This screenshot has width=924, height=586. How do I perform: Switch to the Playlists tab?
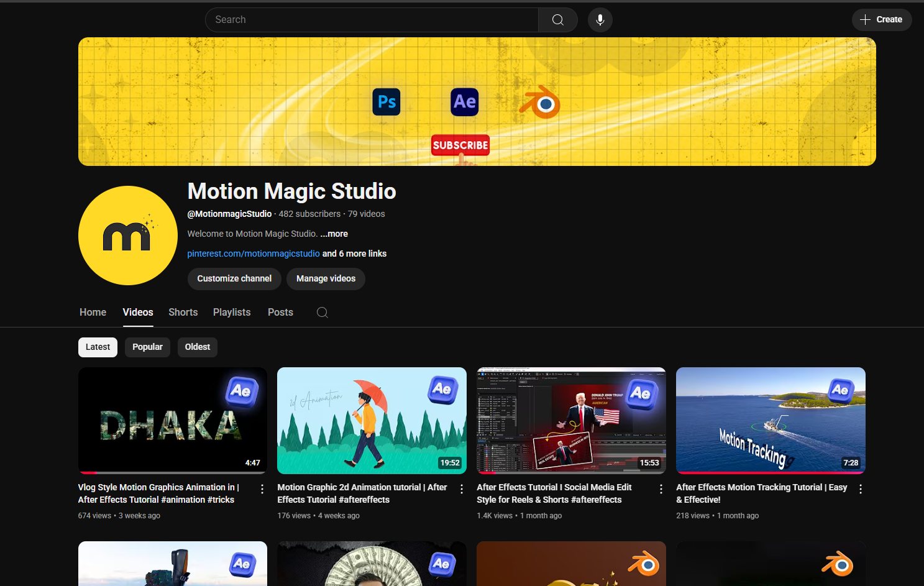pos(232,313)
